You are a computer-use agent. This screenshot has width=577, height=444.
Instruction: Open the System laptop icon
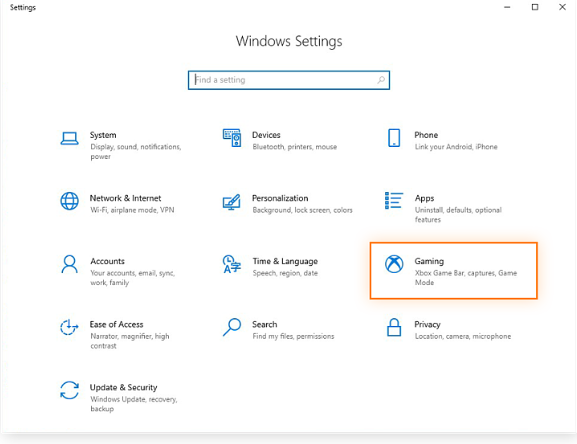click(69, 139)
